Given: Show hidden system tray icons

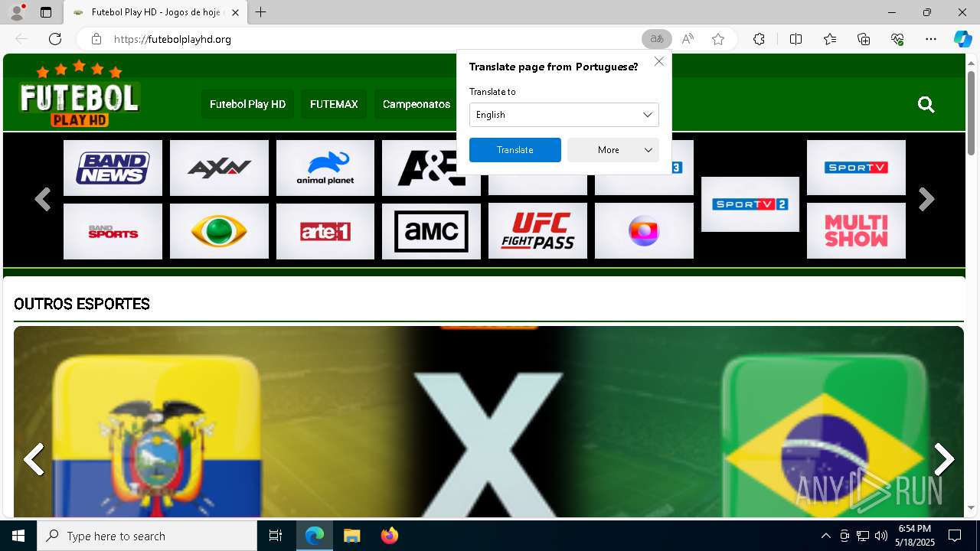Looking at the screenshot, I should (x=825, y=536).
